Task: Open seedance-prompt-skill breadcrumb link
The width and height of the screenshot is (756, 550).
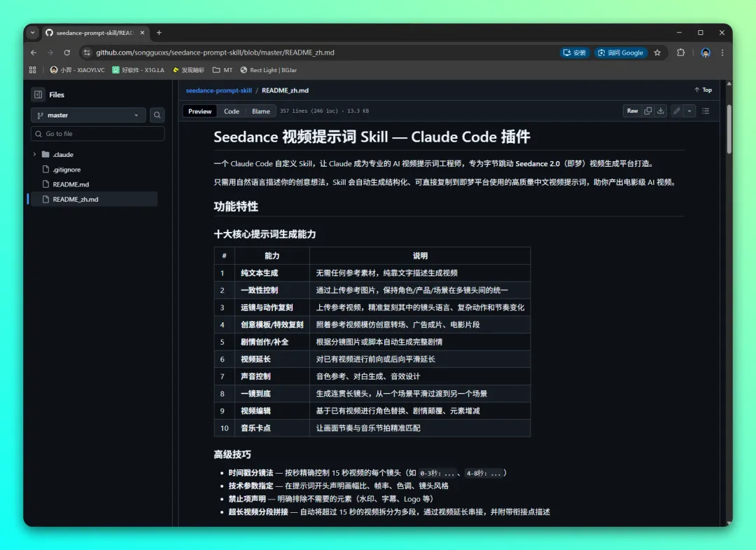Action: point(219,90)
